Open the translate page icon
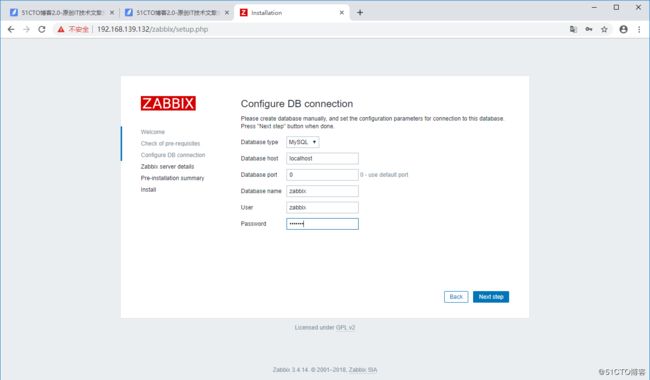 pyautogui.click(x=573, y=29)
